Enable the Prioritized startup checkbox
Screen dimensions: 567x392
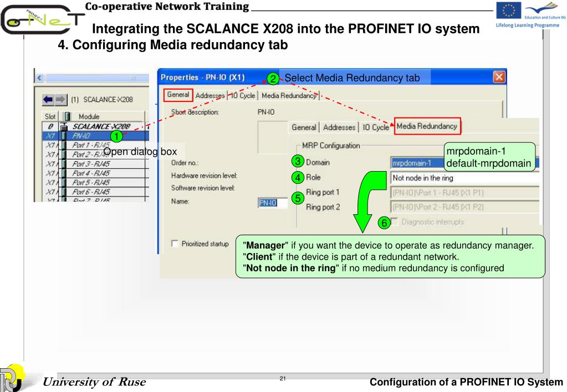coord(175,244)
